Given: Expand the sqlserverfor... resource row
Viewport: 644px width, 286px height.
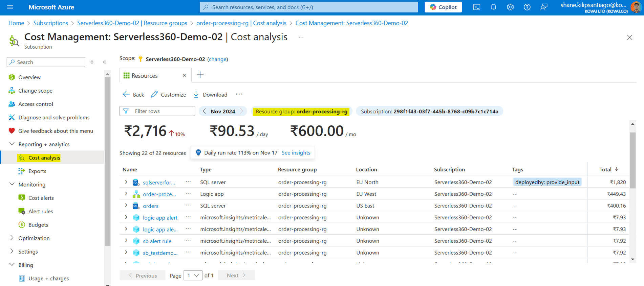Looking at the screenshot, I should tap(126, 182).
